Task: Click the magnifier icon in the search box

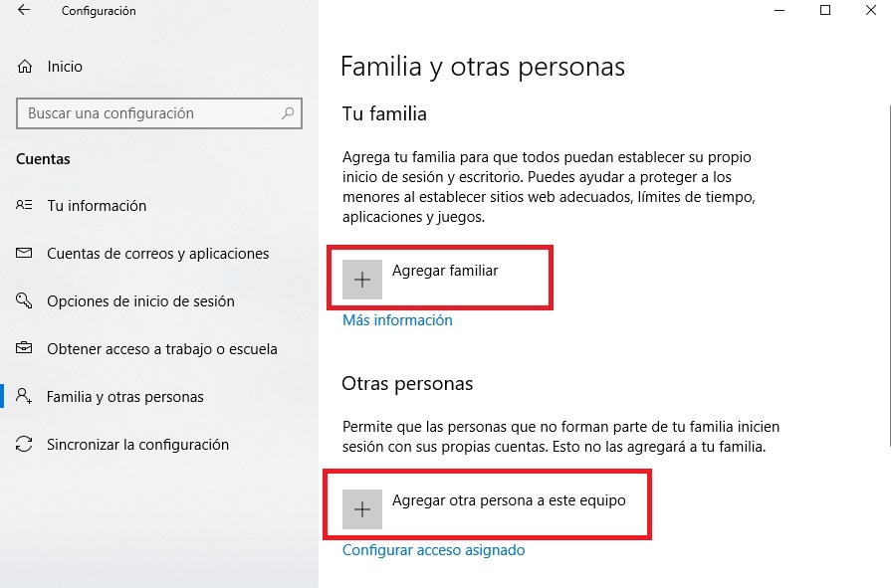Action: pyautogui.click(x=290, y=113)
